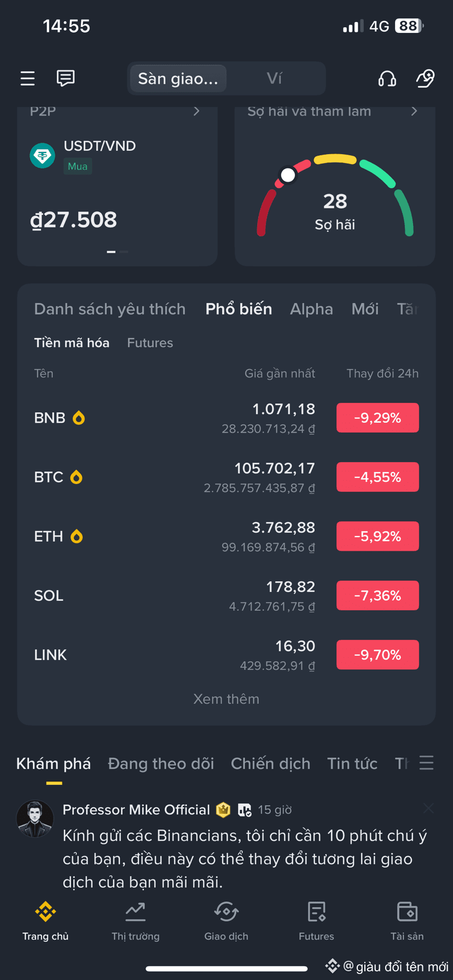The width and height of the screenshot is (453, 980).
Task: Open feed tabs list menu icon
Action: coord(427,763)
